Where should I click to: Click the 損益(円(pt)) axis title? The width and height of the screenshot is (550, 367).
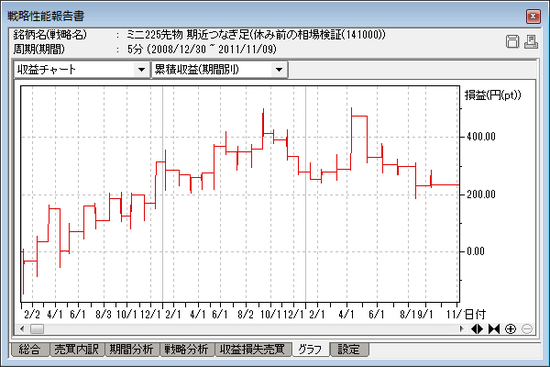pos(493,95)
